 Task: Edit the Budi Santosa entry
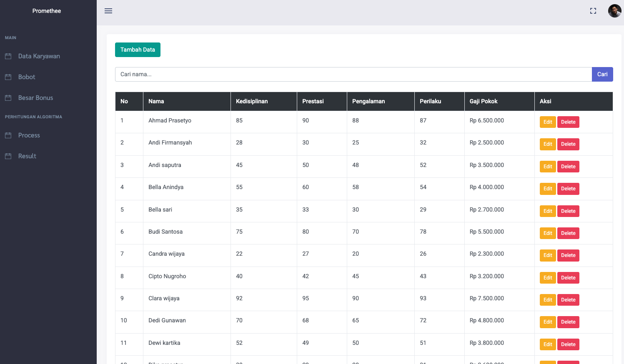[547, 233]
